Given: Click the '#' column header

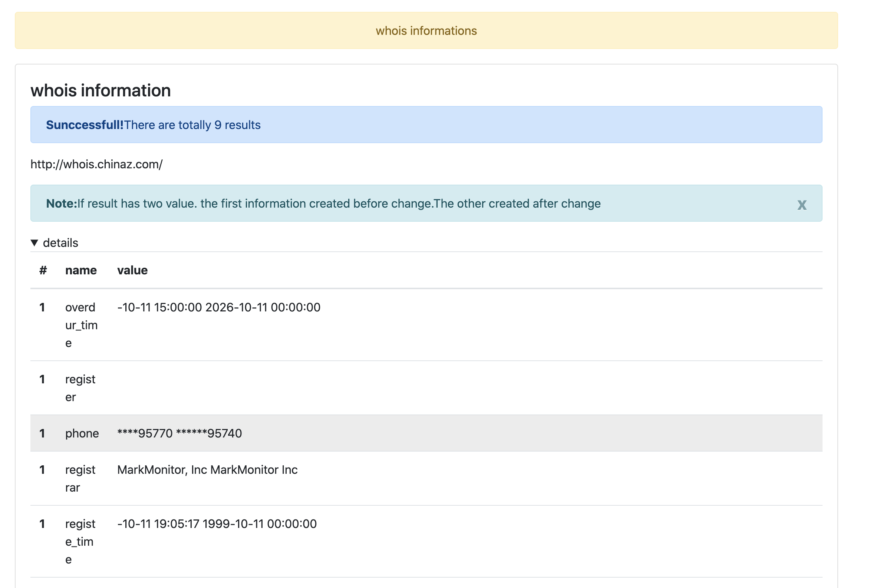Looking at the screenshot, I should click(x=43, y=270).
